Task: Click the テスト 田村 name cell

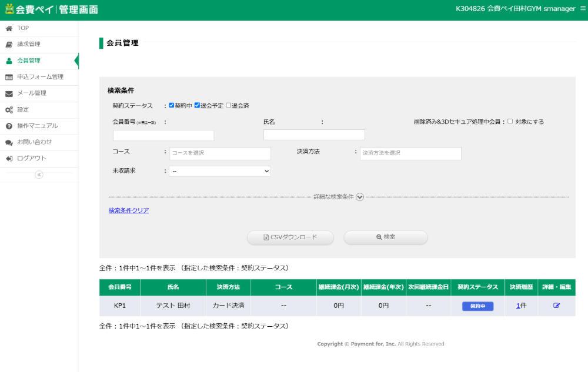Action: (x=173, y=306)
